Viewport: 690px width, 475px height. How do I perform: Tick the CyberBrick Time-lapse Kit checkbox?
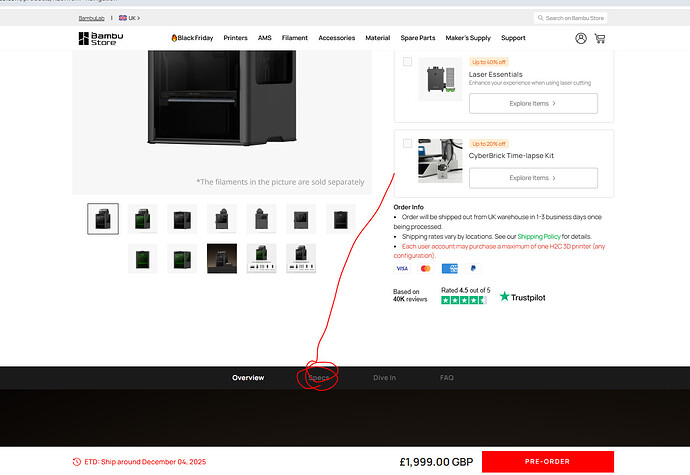[x=407, y=144]
